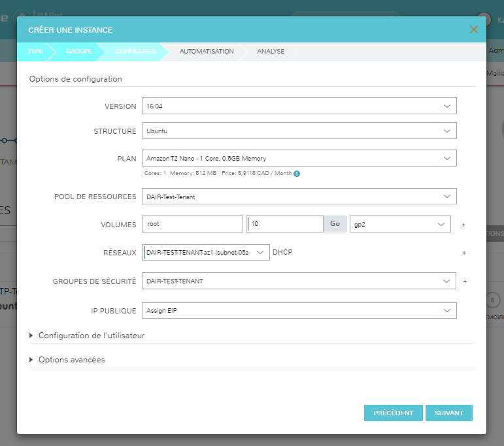The image size is (504, 446).
Task: Click into the volume name field 'root'
Action: tap(192, 224)
